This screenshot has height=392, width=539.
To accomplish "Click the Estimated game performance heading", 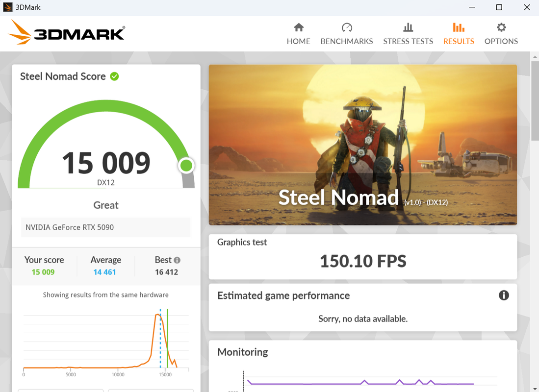I will 283,295.
